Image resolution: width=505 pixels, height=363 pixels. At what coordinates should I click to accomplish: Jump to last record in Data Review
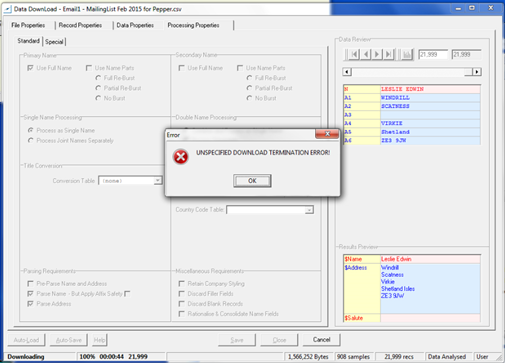point(389,54)
